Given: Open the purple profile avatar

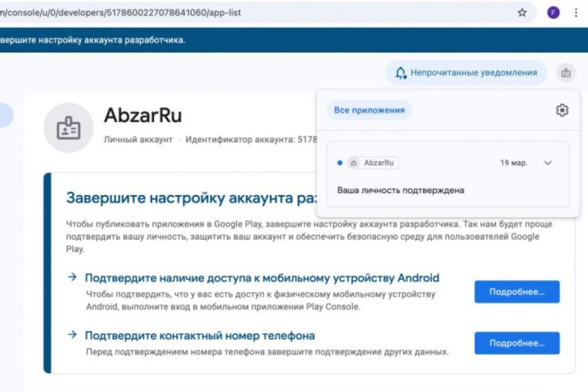Looking at the screenshot, I should point(553,13).
